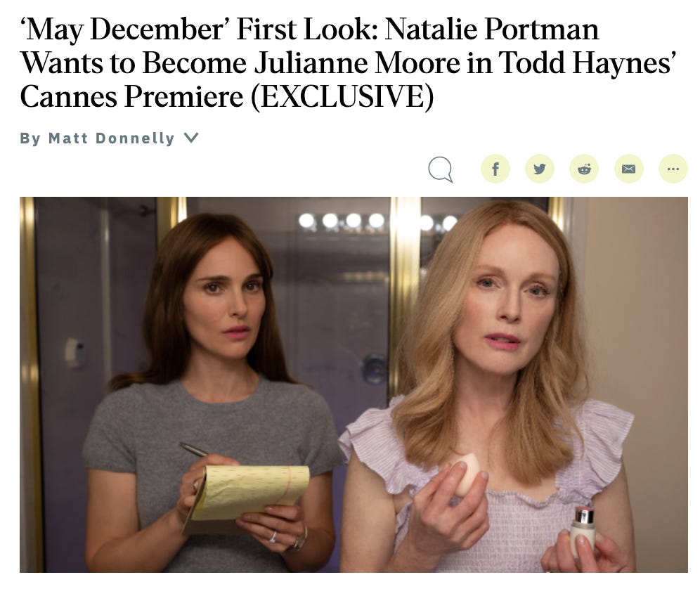Share the article on Reddit

click(x=584, y=169)
